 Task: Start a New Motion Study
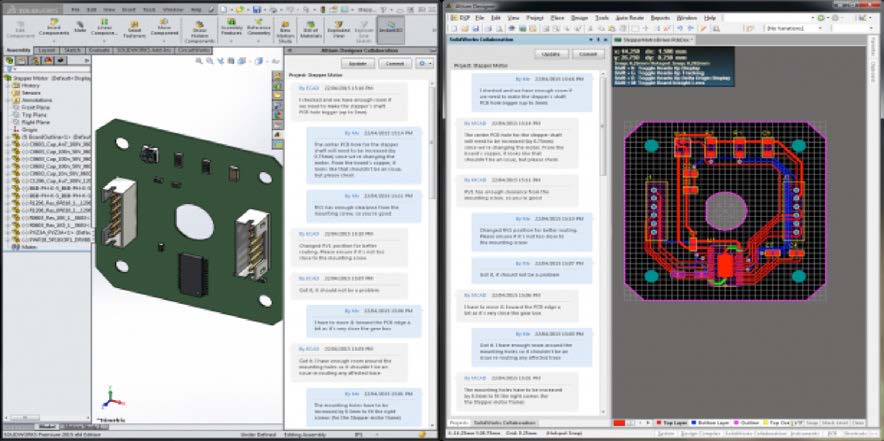(x=284, y=30)
